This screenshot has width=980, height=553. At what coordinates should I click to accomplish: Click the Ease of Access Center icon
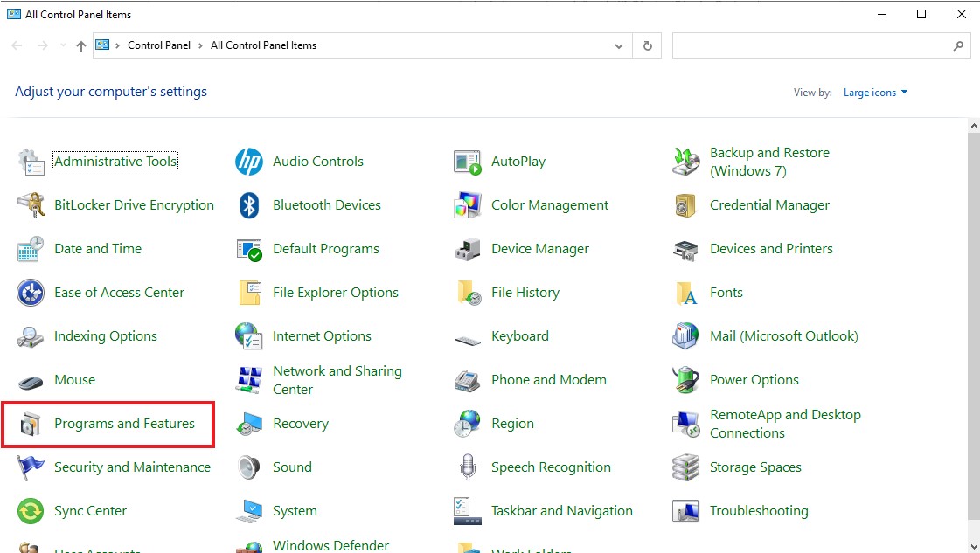click(31, 293)
